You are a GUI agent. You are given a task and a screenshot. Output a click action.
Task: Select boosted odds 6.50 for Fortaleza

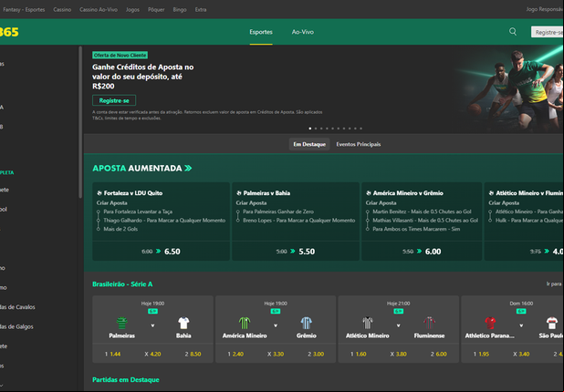click(x=162, y=251)
